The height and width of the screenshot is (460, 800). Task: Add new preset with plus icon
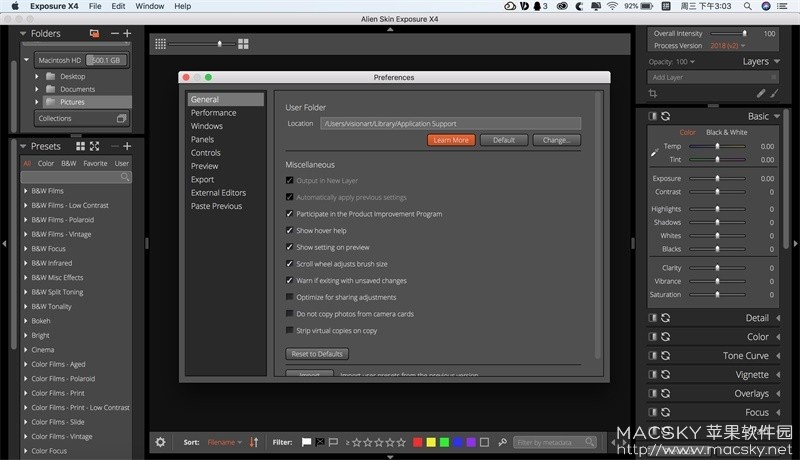pyautogui.click(x=128, y=146)
